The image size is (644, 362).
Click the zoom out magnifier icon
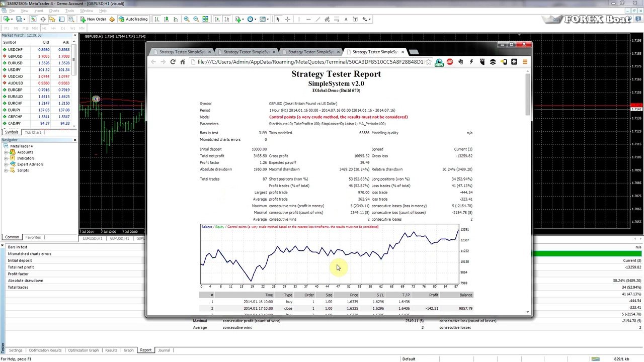tap(196, 19)
